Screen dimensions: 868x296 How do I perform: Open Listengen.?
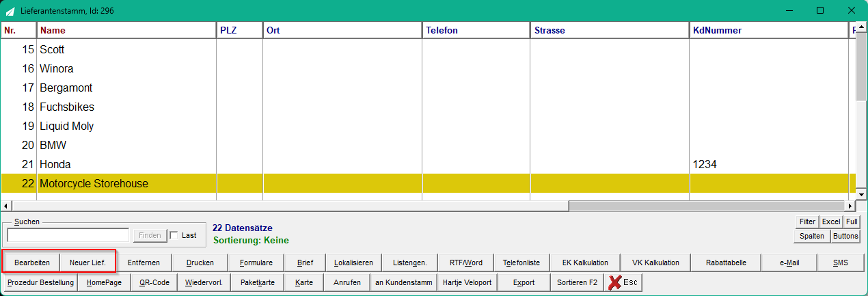[x=410, y=263]
